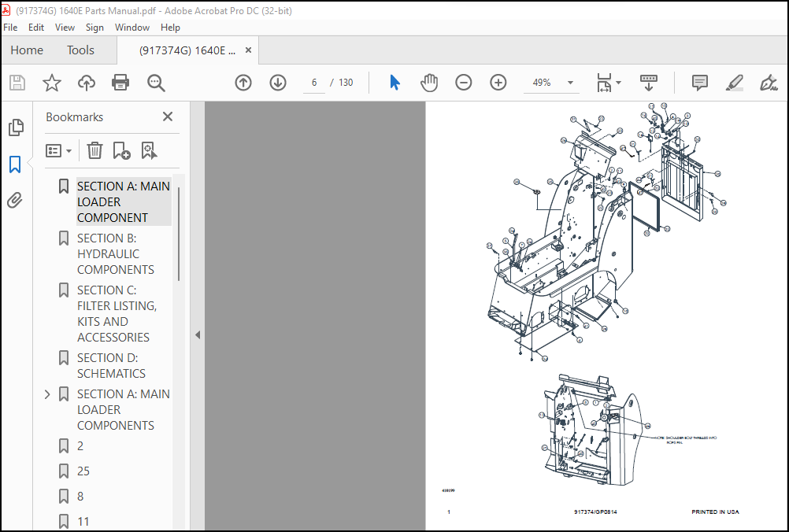Click the 49% zoom value field
Viewport: 789px width, 532px height.
coord(542,83)
